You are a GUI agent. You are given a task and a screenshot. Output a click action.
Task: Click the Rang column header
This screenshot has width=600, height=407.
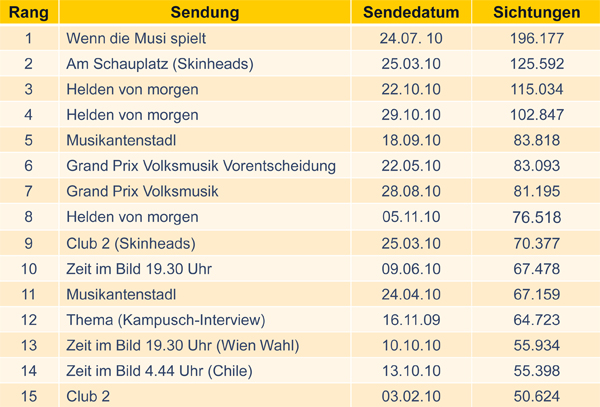(28, 13)
